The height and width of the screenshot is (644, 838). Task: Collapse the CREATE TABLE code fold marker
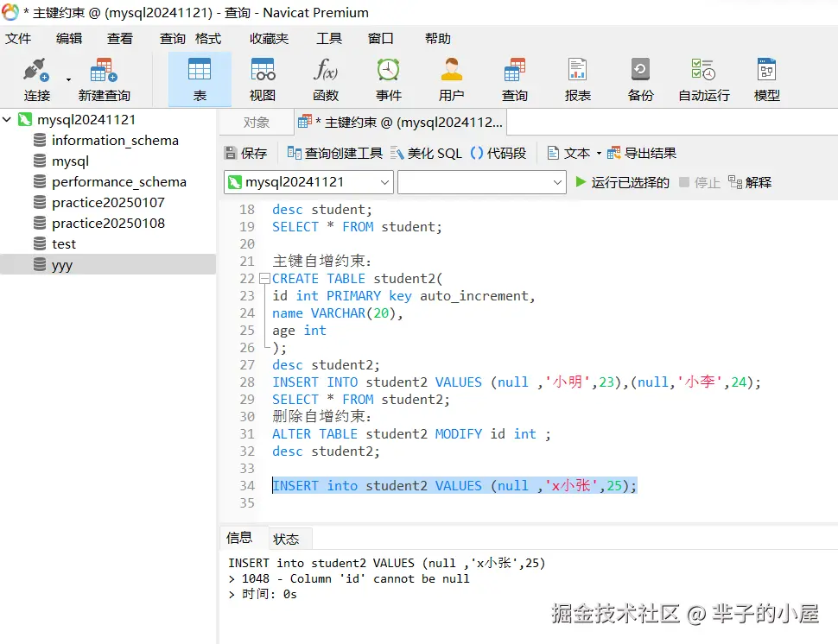click(264, 278)
